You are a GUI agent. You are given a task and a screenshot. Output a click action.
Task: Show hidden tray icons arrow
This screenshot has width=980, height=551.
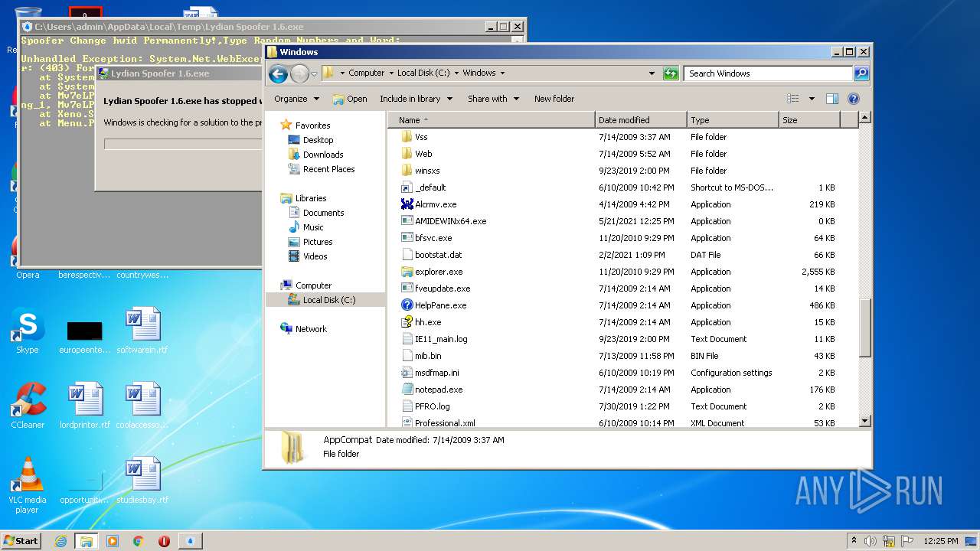pos(854,540)
